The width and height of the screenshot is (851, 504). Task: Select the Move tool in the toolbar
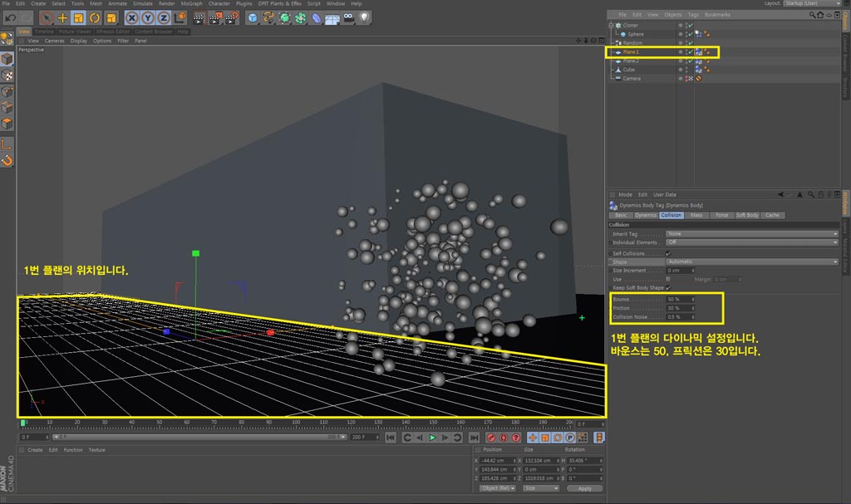point(62,17)
